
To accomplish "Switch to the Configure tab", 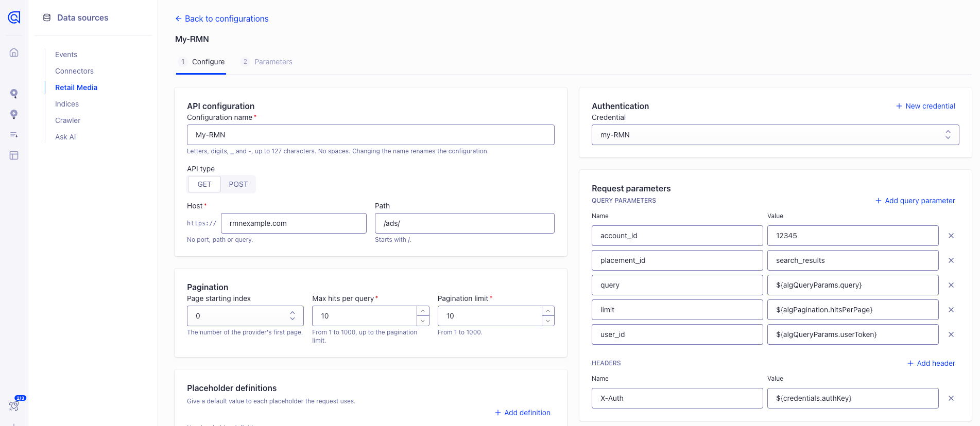I will click(201, 62).
